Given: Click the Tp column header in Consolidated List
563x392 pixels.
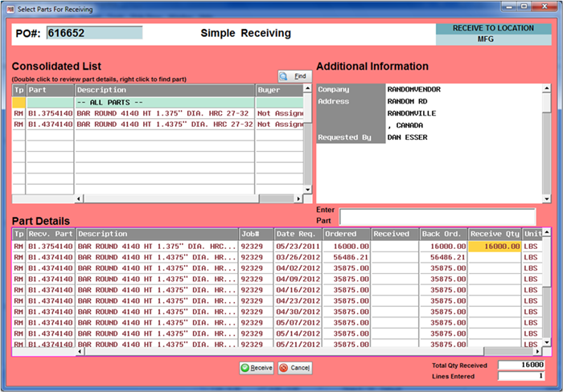Looking at the screenshot, I should click(x=18, y=90).
